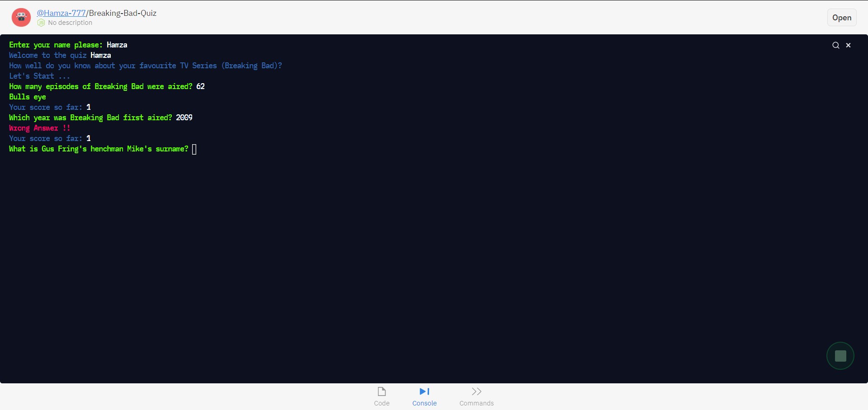Click the Breaking-Bad-Quiz repl title
The height and width of the screenshot is (410, 868).
pos(123,13)
